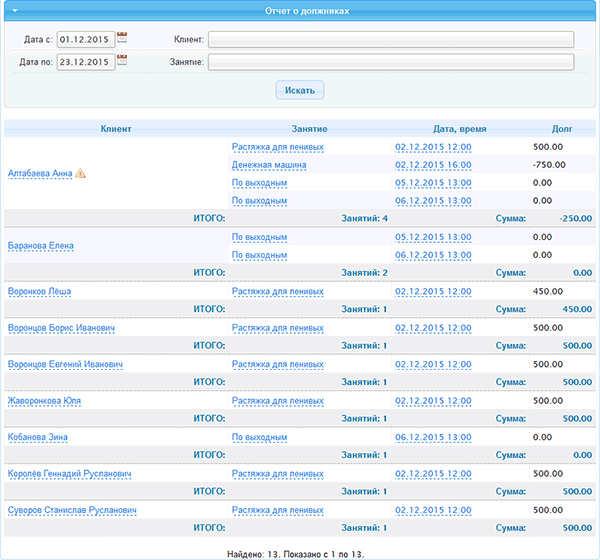This screenshot has height=560, width=600.
Task: Open calendar picker for 'Дата с' field
Action: coord(122,38)
